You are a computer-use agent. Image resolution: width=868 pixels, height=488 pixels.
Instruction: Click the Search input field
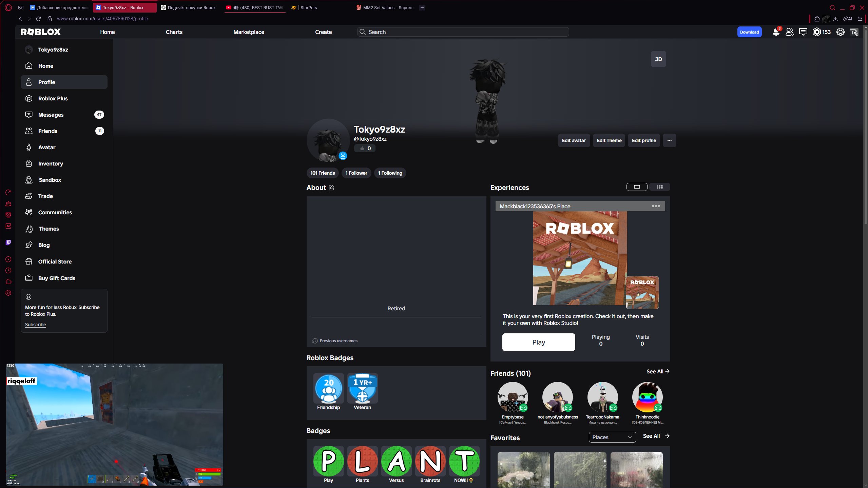tap(463, 32)
